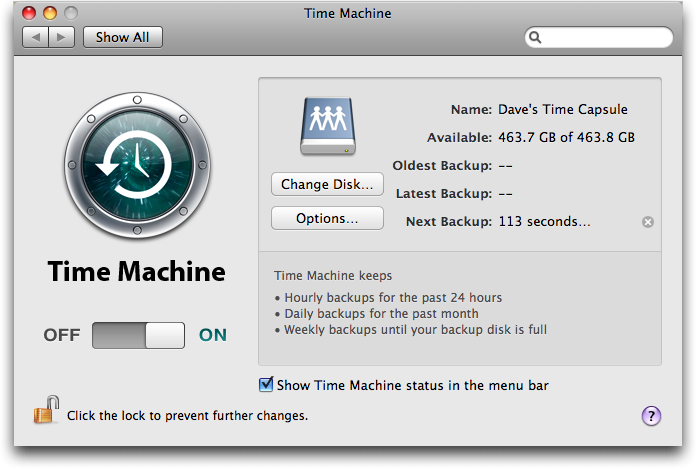Image resolution: width=696 pixels, height=469 pixels.
Task: Click the available space 463.7 GB of 463.8 GB
Action: tap(566, 138)
